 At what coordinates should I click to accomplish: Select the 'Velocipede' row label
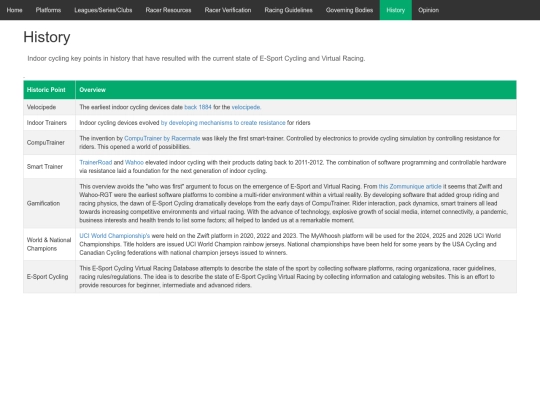41,107
